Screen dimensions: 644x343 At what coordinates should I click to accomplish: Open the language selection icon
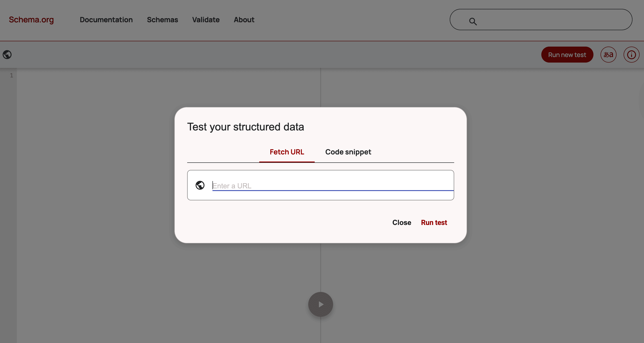609,55
